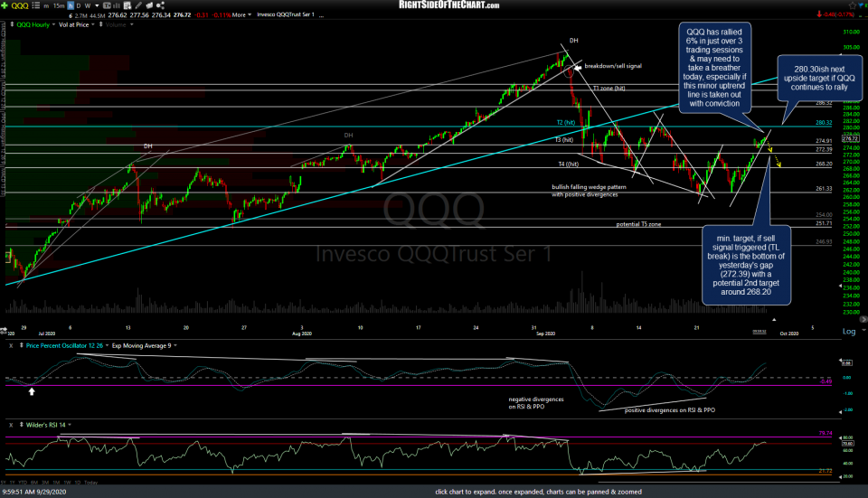This screenshot has height=498, width=868.
Task: Click the 'click chart to expand' hint text
Action: [538, 492]
